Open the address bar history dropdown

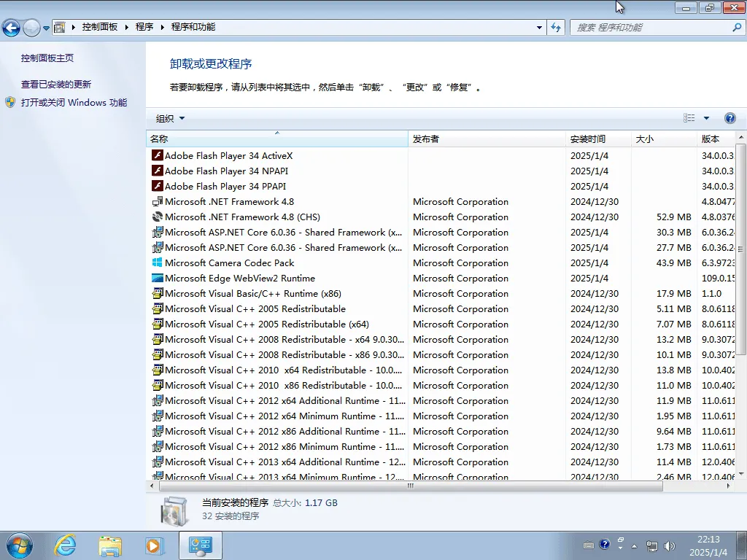pyautogui.click(x=539, y=27)
